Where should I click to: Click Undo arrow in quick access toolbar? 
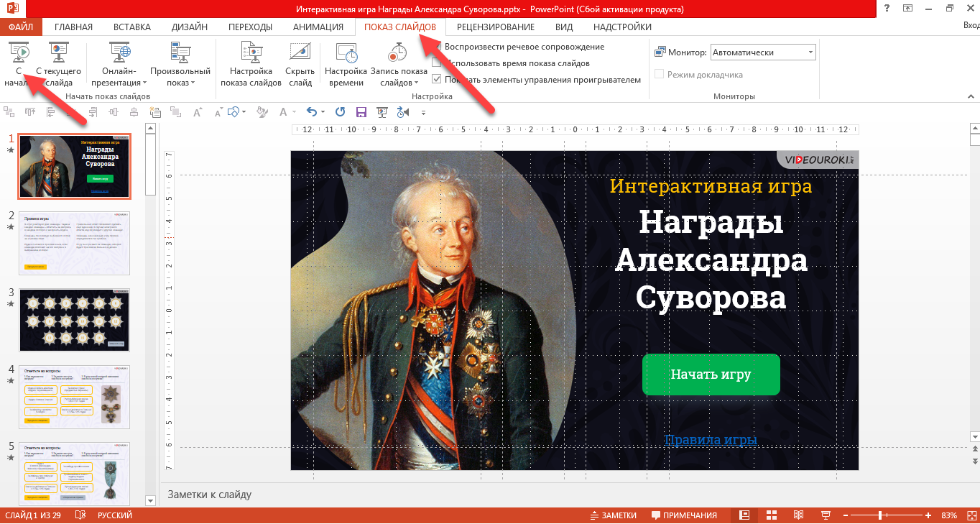(x=311, y=112)
